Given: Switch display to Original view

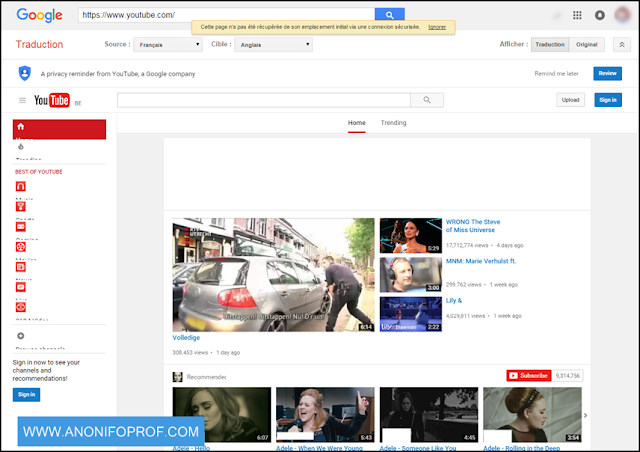Looking at the screenshot, I should pyautogui.click(x=587, y=45).
